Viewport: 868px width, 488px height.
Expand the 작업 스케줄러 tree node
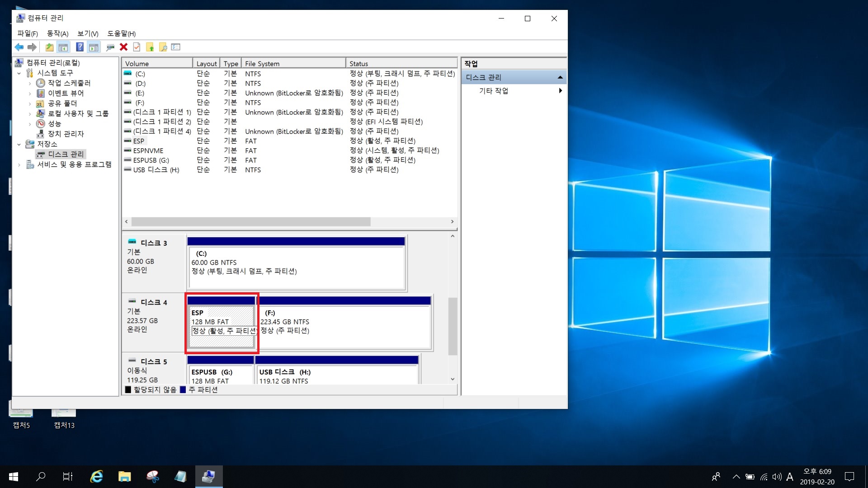click(30, 83)
